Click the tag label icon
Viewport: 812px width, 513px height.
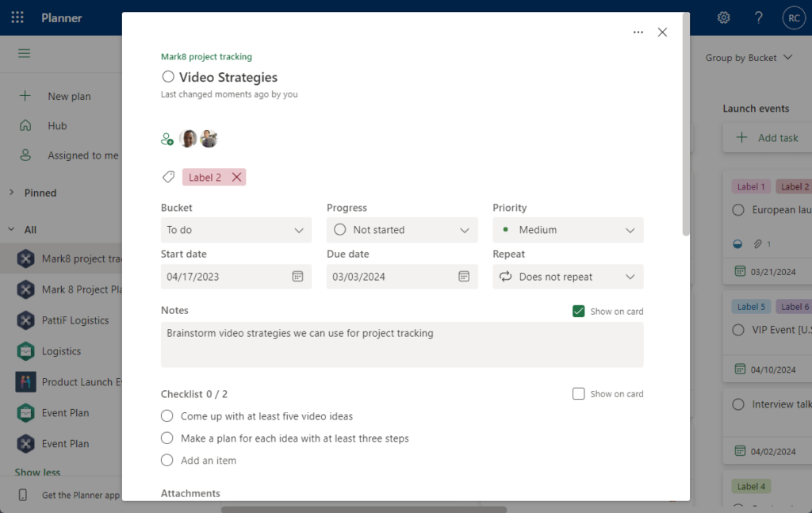168,177
